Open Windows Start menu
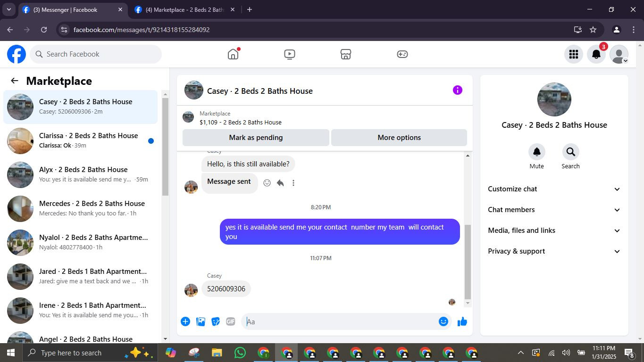 tap(10, 353)
